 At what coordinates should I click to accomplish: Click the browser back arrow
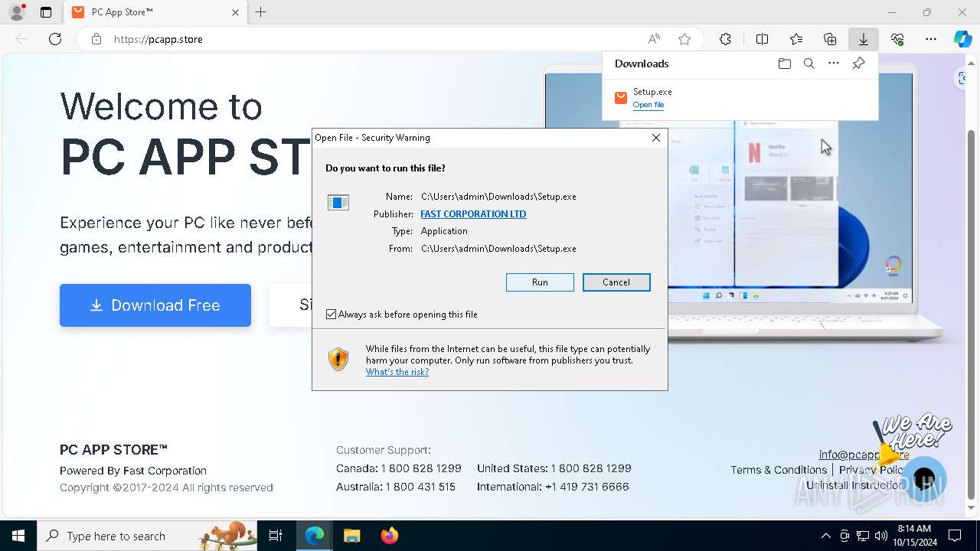21,39
